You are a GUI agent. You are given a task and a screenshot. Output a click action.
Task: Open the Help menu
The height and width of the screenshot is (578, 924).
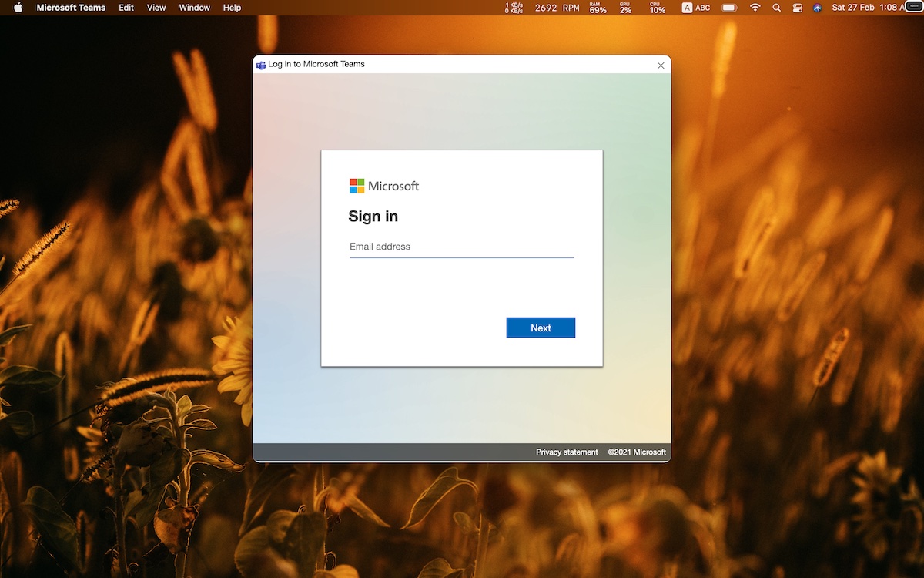point(232,8)
